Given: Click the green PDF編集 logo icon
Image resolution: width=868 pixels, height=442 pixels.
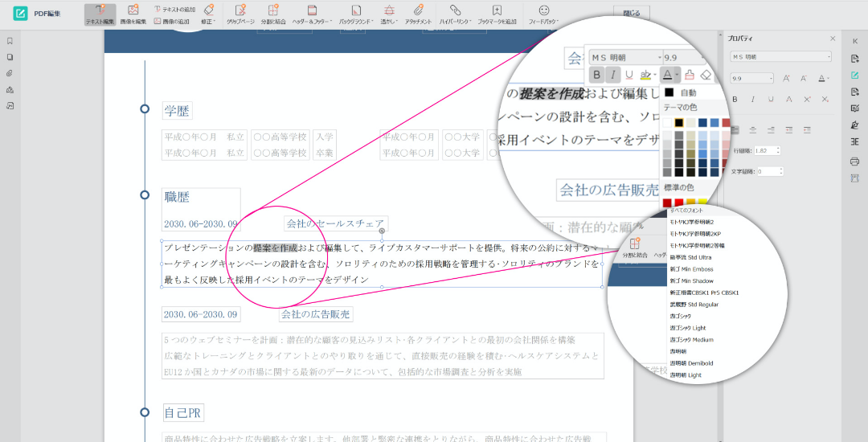Looking at the screenshot, I should (20, 14).
